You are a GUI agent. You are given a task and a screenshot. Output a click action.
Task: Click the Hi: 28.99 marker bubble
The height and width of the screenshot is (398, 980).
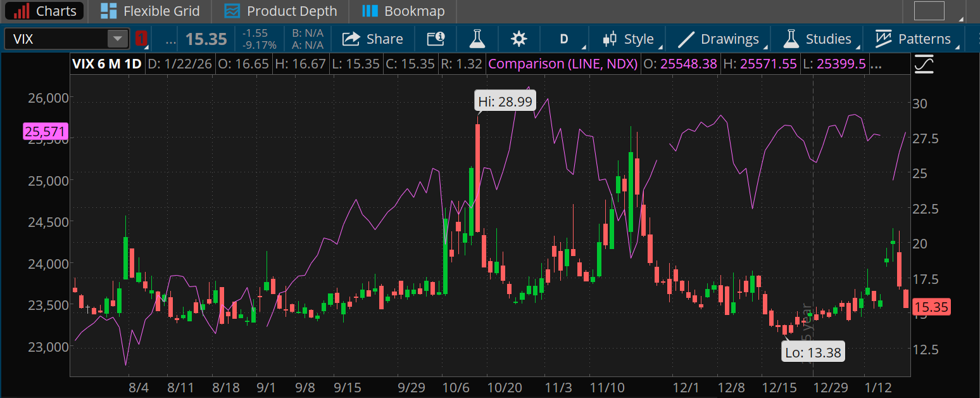(x=505, y=100)
